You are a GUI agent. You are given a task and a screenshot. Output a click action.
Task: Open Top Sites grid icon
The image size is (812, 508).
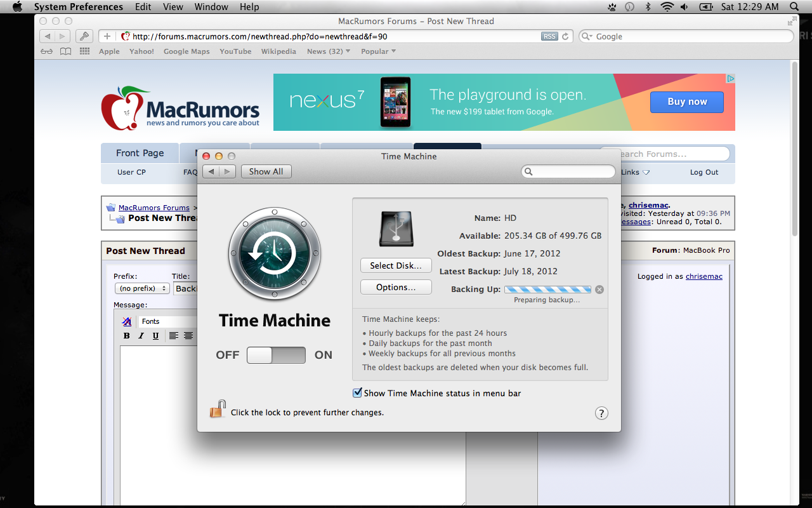coord(84,51)
